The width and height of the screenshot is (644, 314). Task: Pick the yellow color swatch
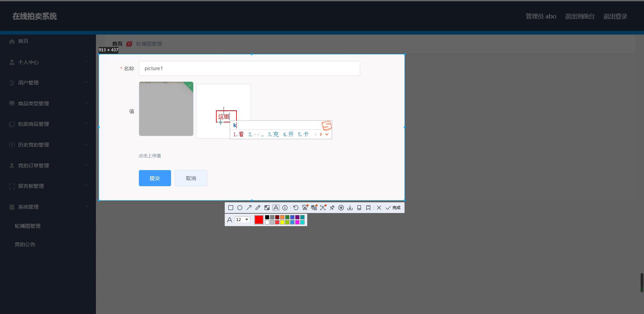(282, 222)
